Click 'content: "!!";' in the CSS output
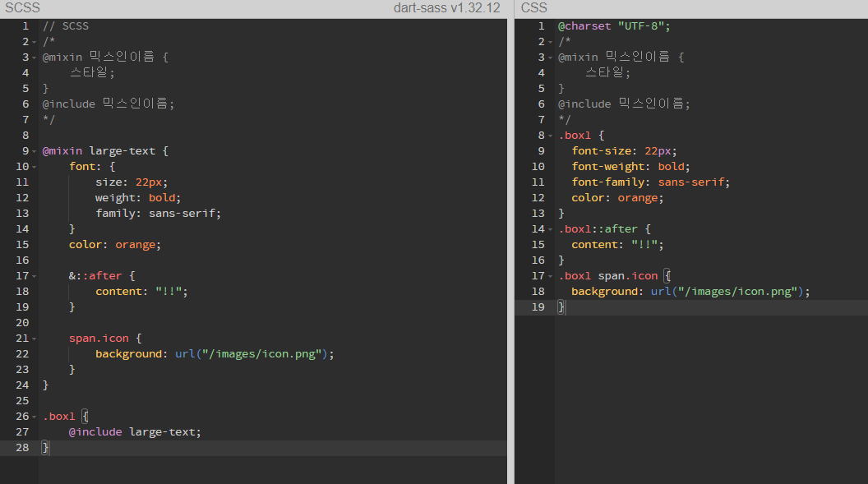Screen dimensions: 868x484 click(617, 245)
